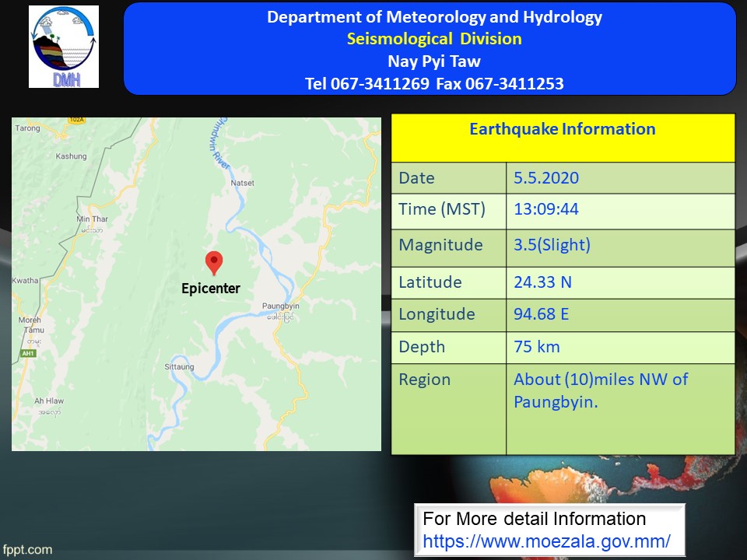Screen dimensions: 747x560
Task: Click the 102A road badge on map
Action: pyautogui.click(x=75, y=121)
